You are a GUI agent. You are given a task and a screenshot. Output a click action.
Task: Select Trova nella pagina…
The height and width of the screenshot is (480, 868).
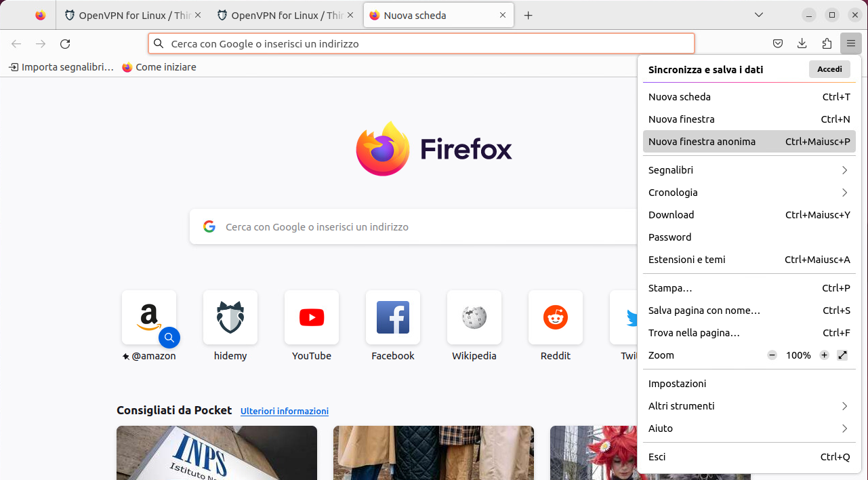pyautogui.click(x=749, y=333)
